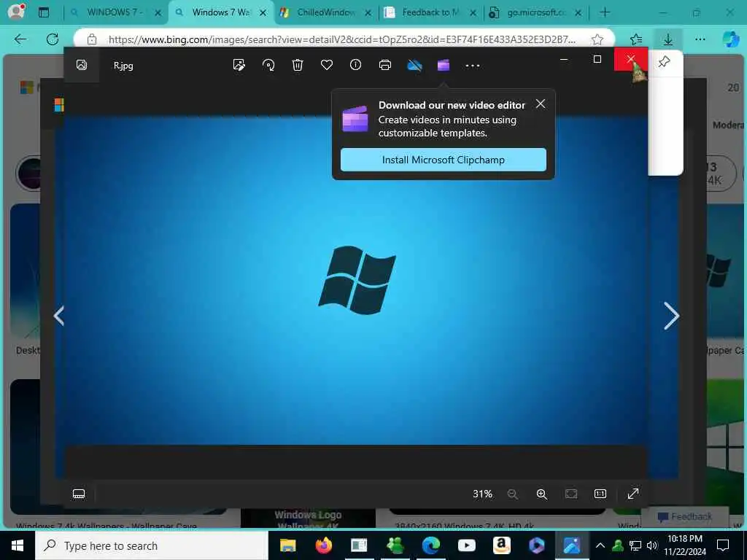
Task: Switch to the Feedback to Microsoft tab
Action: [430, 12]
